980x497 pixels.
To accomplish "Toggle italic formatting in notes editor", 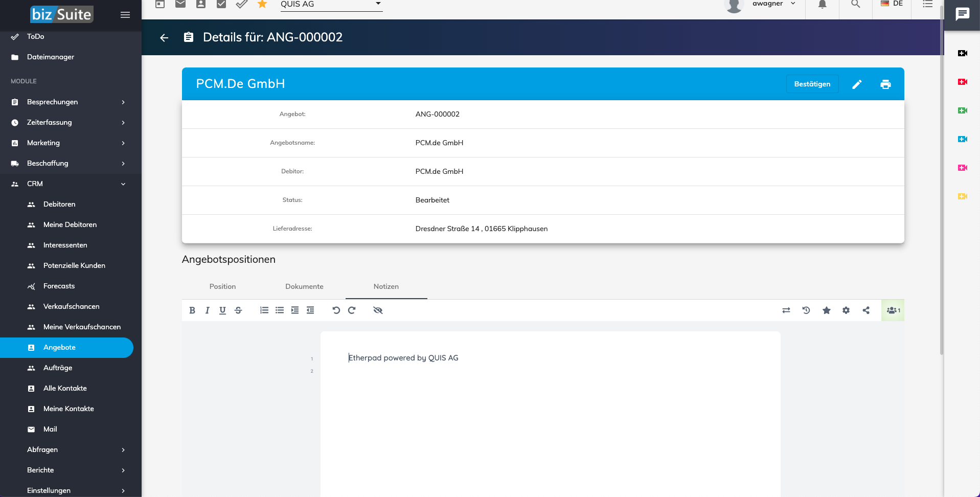I will [207, 310].
